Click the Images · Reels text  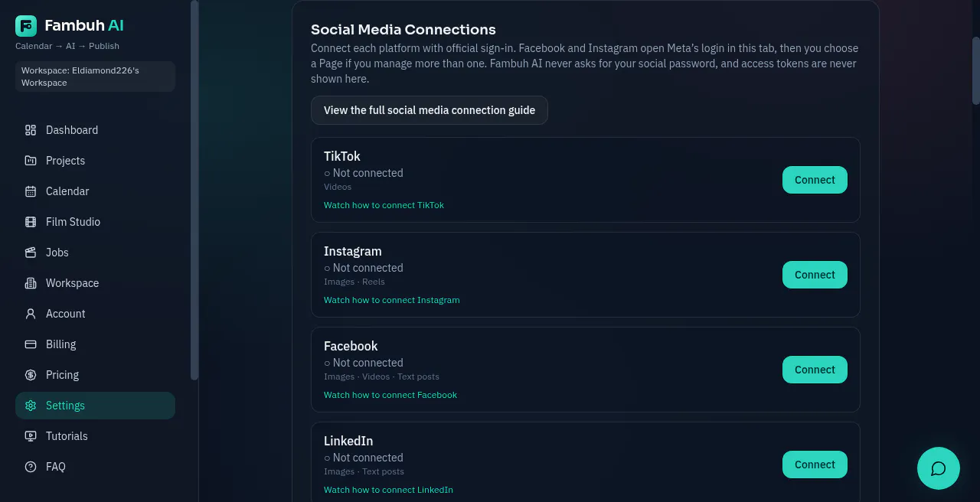(354, 282)
